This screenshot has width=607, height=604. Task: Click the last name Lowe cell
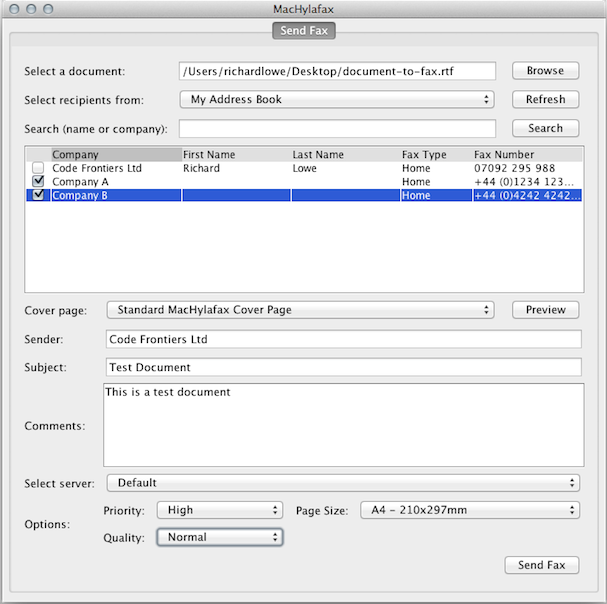coord(305,168)
